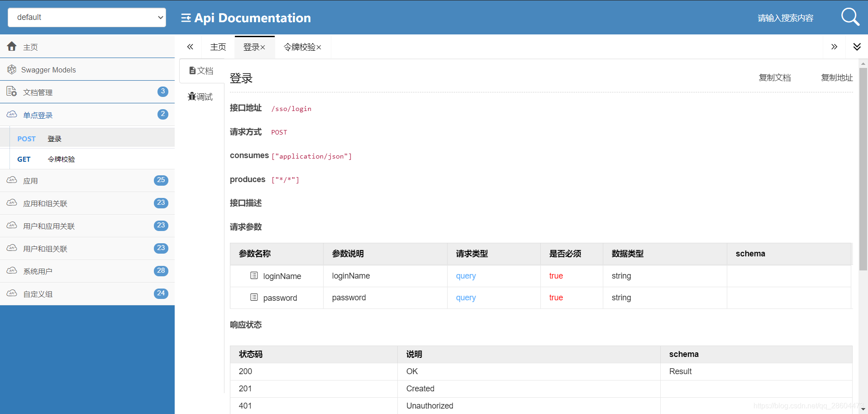
Task: Click the search magnifier icon
Action: click(x=850, y=17)
